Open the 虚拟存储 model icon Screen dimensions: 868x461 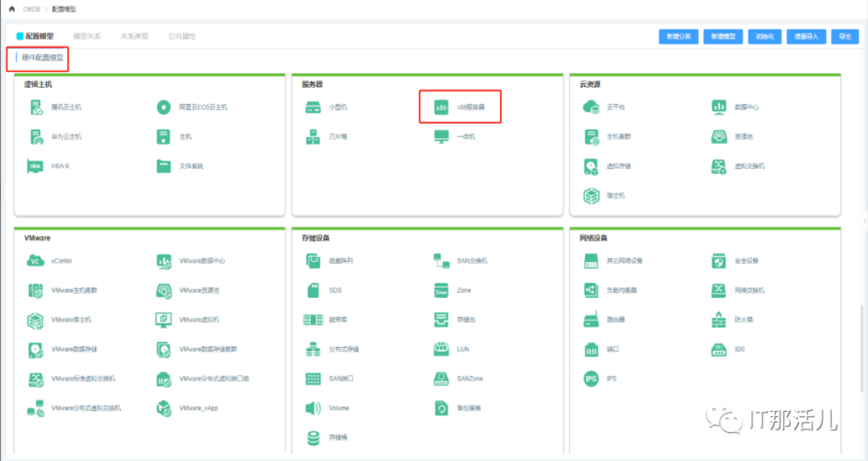coord(591,167)
